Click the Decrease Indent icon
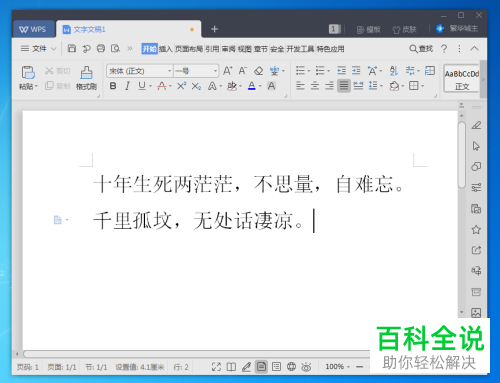500x383 pixels. coord(341,70)
